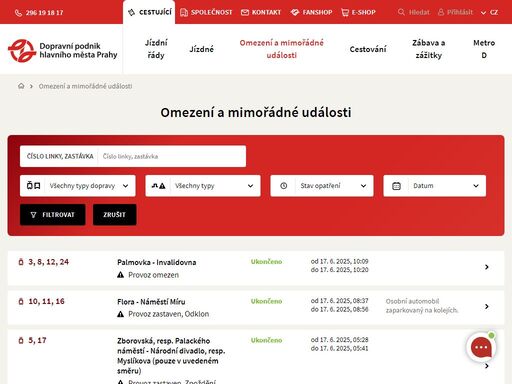The width and height of the screenshot is (512, 384).
Task: Click the clock icon in Stav opatření
Action: coord(283,186)
